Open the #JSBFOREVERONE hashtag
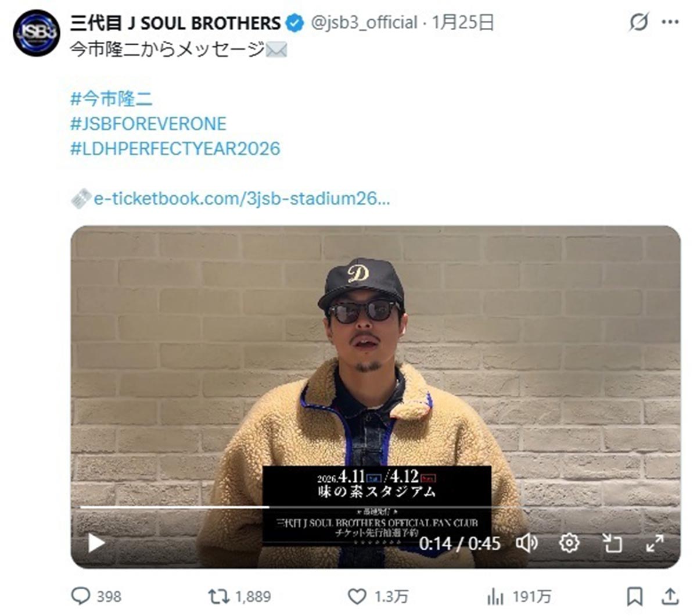Image resolution: width=697 pixels, height=616 pixels. coord(148,123)
